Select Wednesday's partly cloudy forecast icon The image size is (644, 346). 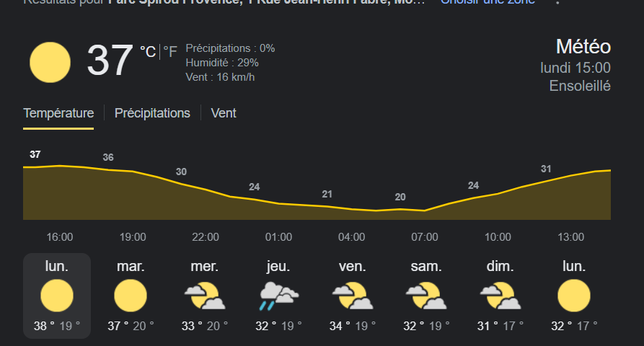click(205, 296)
